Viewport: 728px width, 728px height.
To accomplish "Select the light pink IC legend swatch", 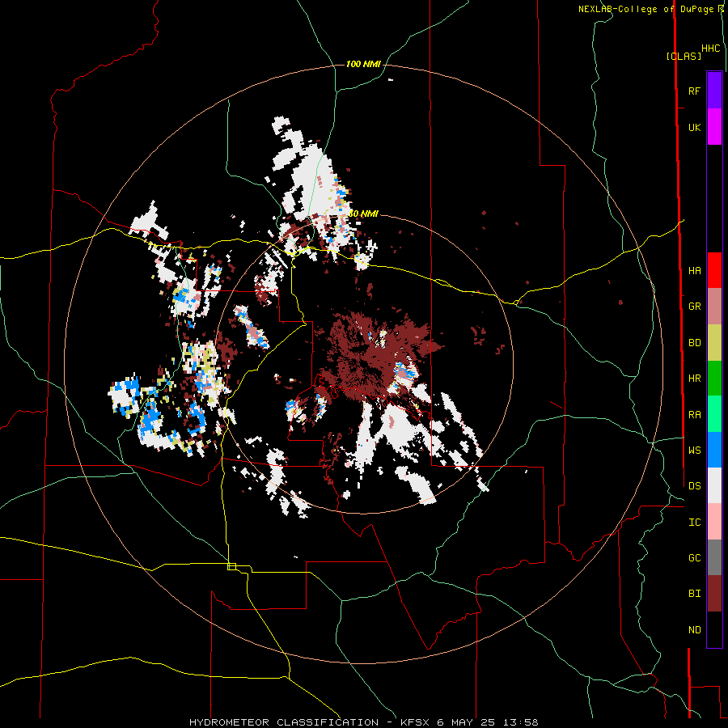I will point(714,522).
